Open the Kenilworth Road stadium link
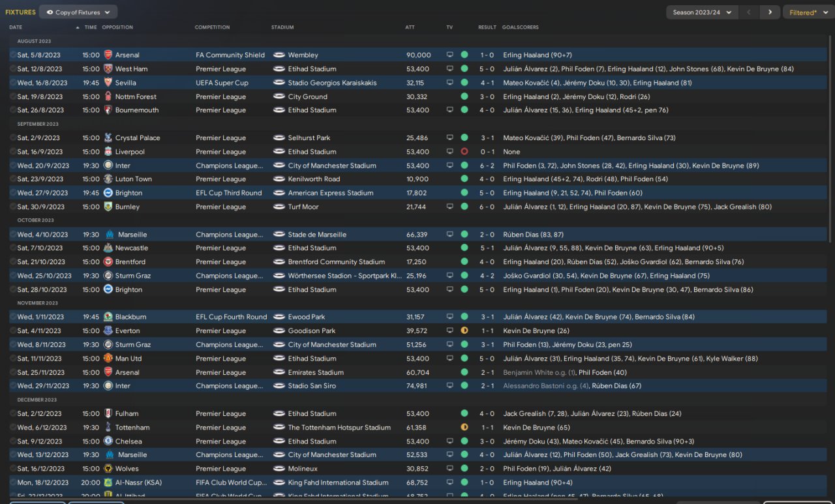835x504 pixels. pos(314,179)
